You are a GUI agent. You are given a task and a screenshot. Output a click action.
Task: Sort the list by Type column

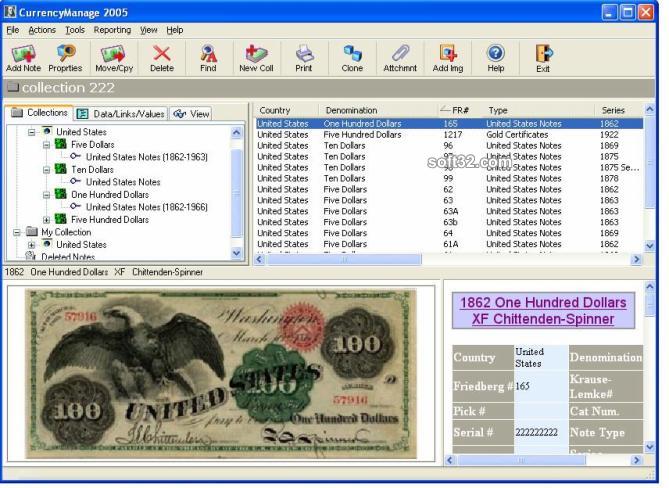(x=538, y=110)
